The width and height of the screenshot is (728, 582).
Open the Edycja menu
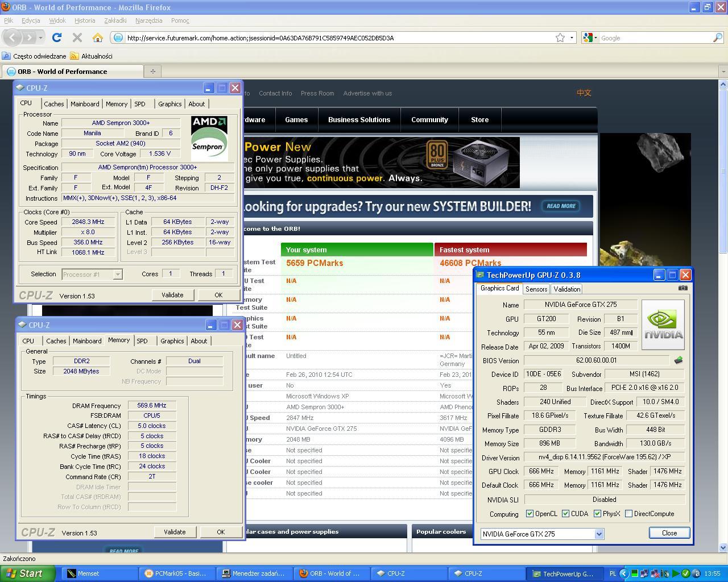(x=31, y=20)
